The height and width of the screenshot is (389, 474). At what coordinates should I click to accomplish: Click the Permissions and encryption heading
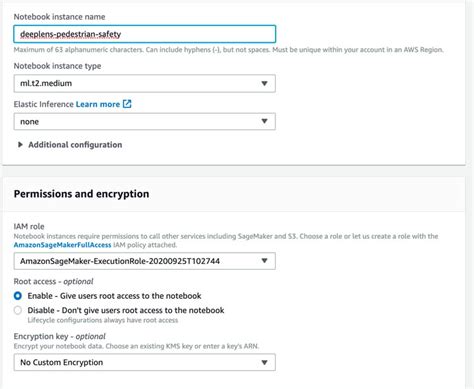[x=81, y=194]
